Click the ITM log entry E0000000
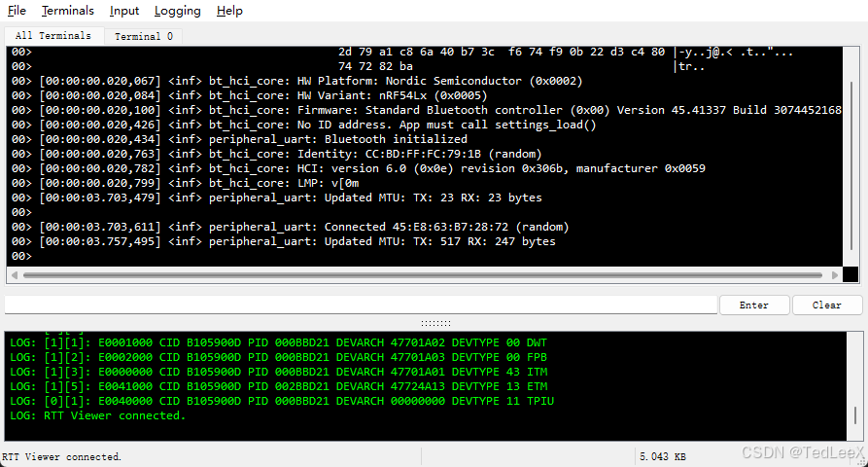 pos(278,372)
